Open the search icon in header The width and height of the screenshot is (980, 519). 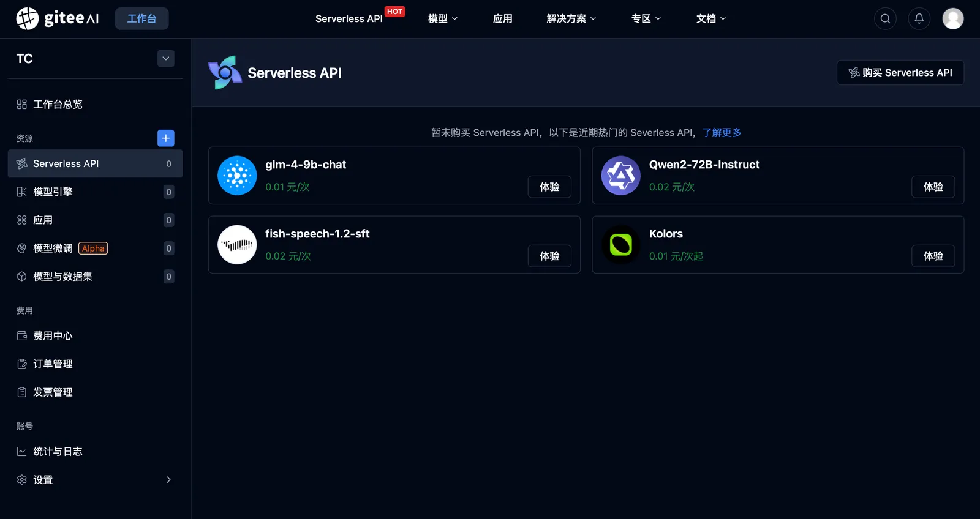885,18
